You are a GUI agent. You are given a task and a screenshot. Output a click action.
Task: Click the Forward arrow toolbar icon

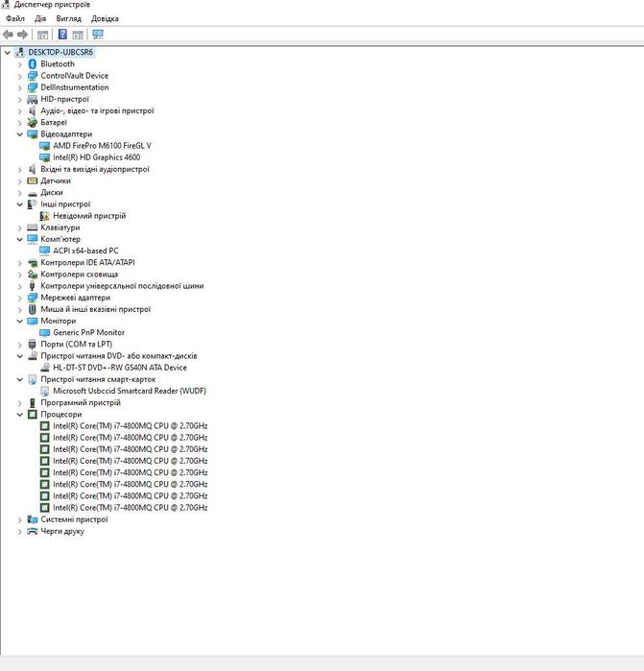[22, 35]
